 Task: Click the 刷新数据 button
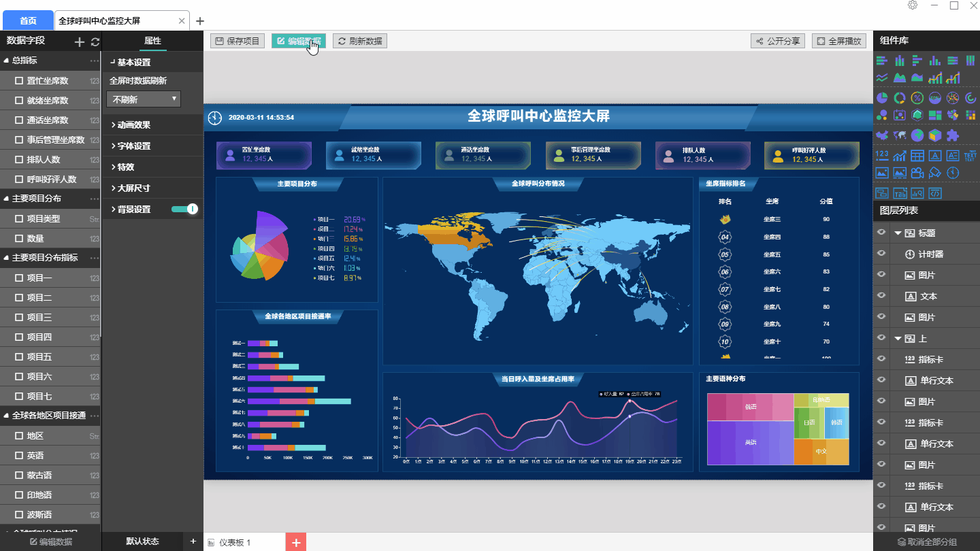click(360, 41)
